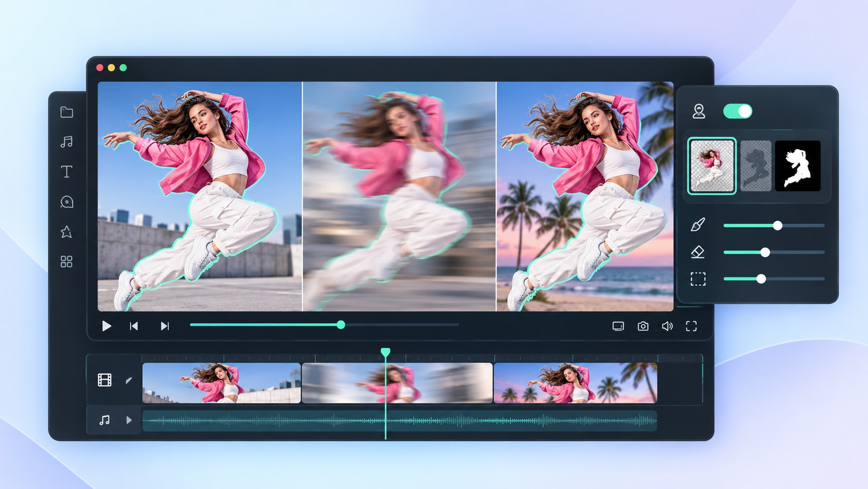Click the teal playhead marker on the timeline

click(385, 353)
